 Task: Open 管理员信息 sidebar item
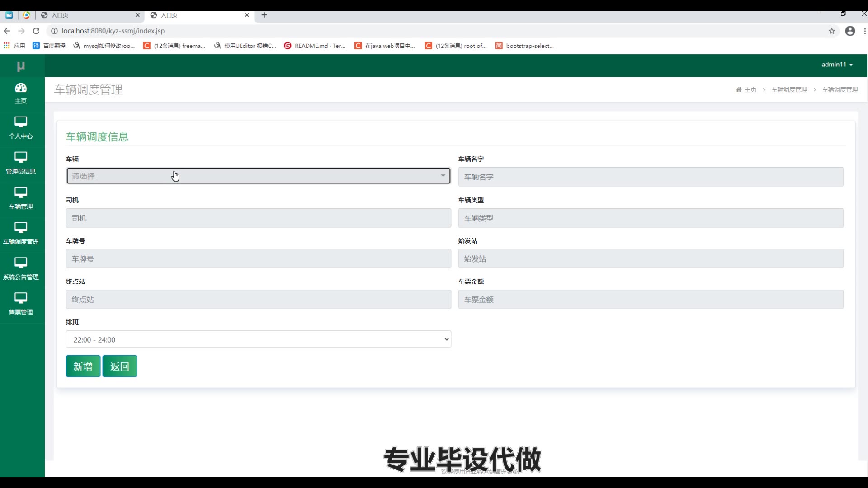point(21,163)
